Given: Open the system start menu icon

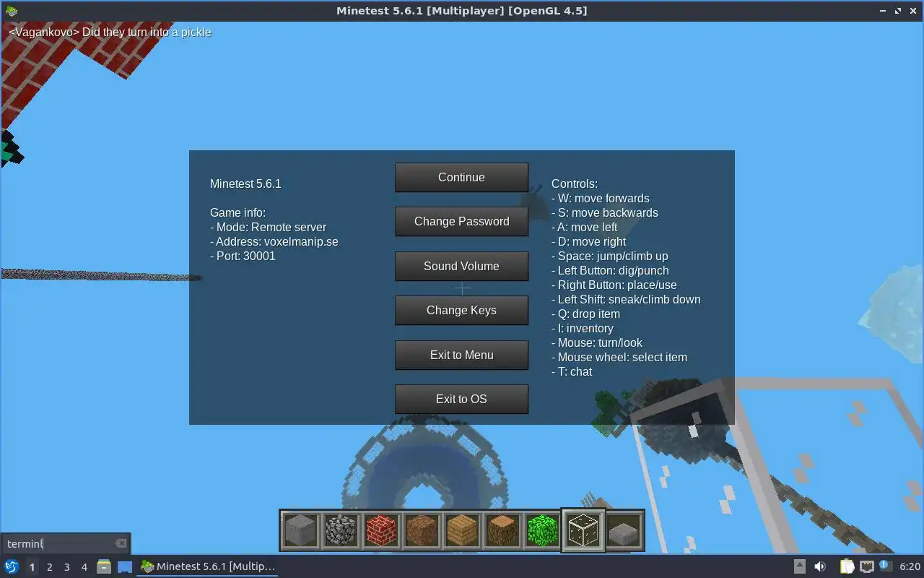Looking at the screenshot, I should coord(12,566).
